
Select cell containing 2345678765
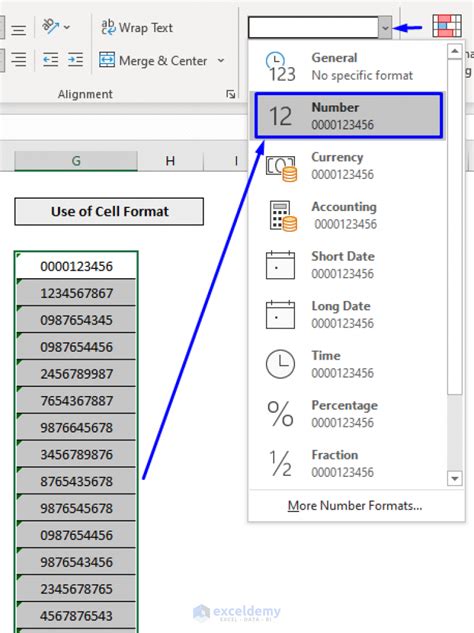pyautogui.click(x=76, y=589)
